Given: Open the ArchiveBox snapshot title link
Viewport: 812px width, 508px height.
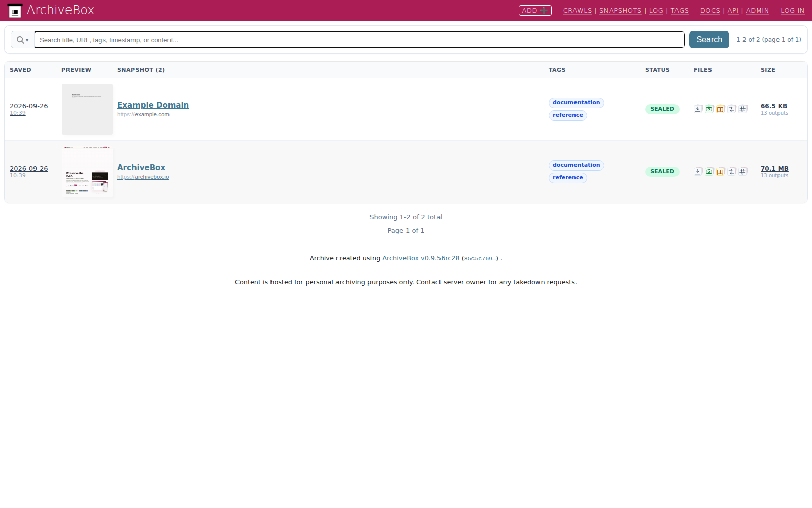Looking at the screenshot, I should [141, 167].
